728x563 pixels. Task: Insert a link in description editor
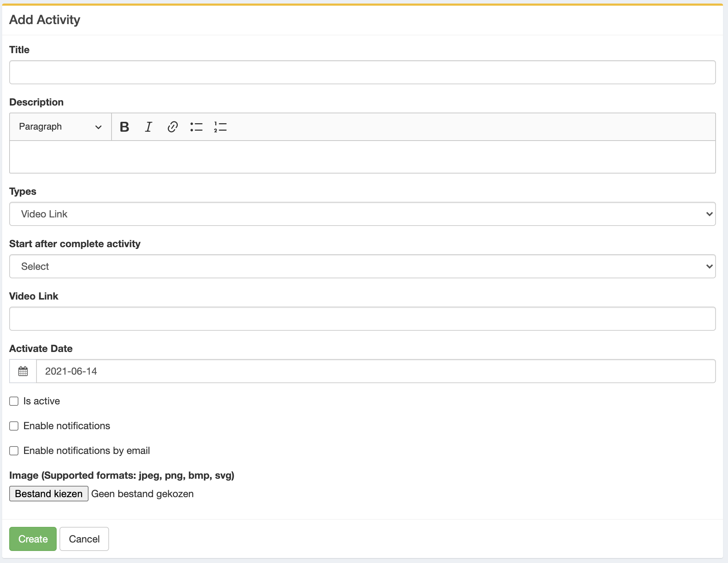172,127
